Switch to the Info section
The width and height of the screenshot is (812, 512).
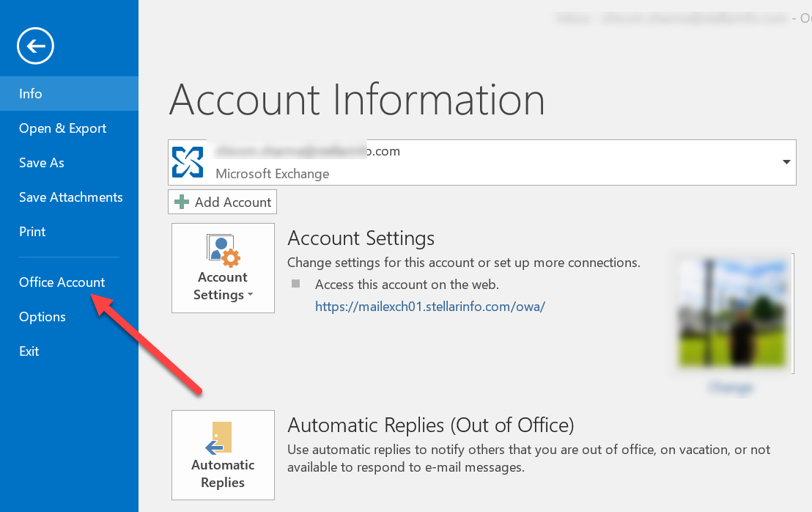click(31, 93)
